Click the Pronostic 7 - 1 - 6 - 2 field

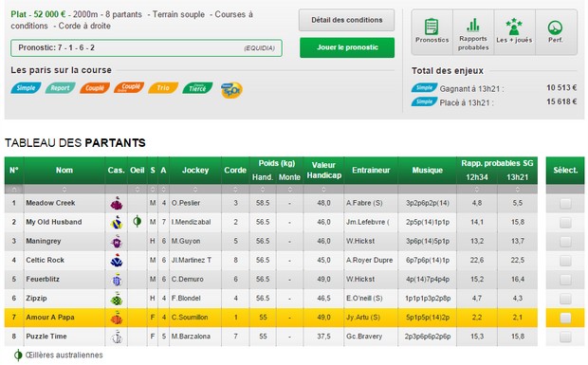tap(146, 48)
